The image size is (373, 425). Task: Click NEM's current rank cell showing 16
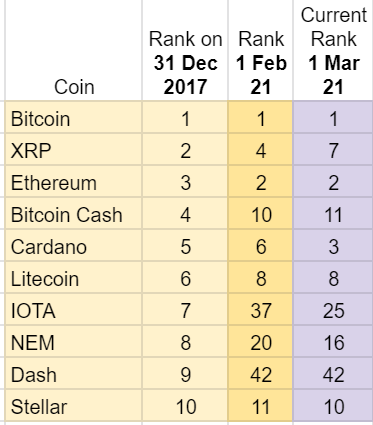333,341
